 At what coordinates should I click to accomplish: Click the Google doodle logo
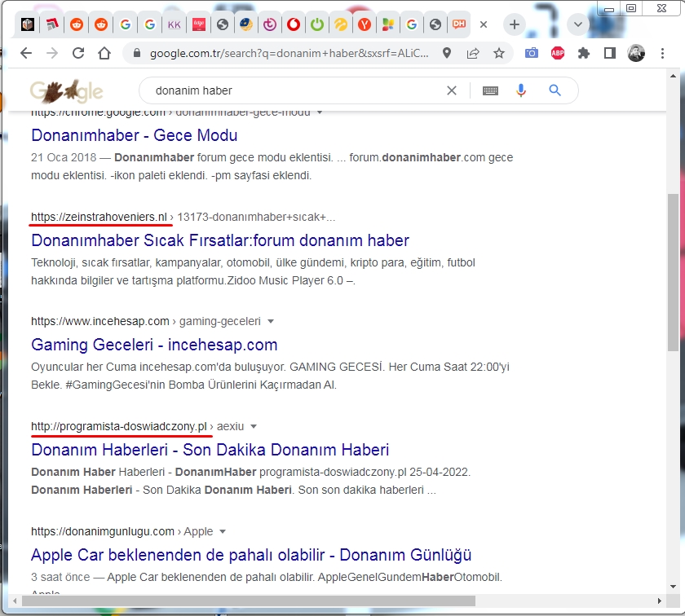(66, 90)
